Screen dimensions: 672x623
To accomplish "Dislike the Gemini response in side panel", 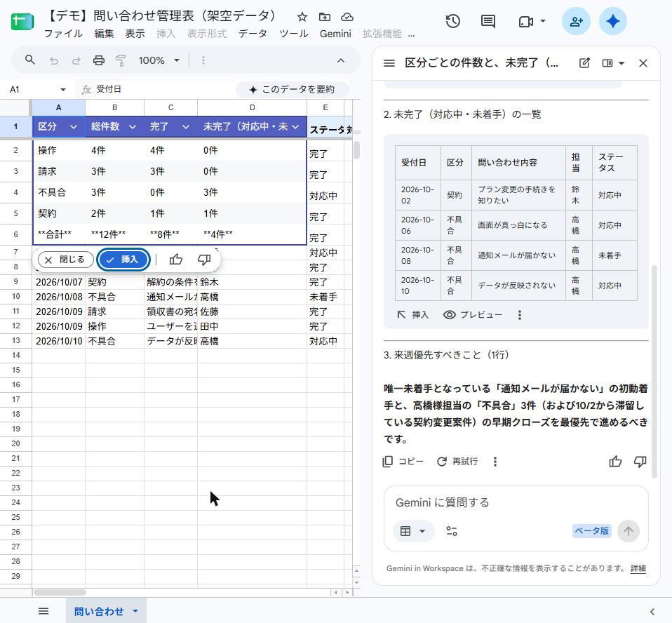I will 640,462.
